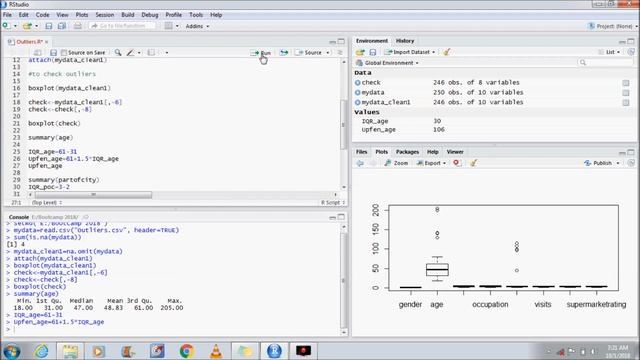Open the R Script file type selector
640x360 pixels.
(333, 202)
